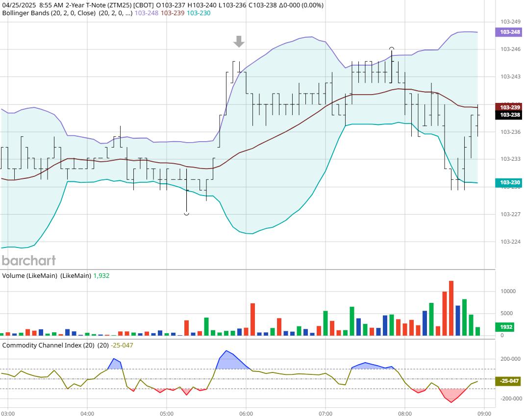
Task: Click the session low arc marker near 103-227
Action: (x=187, y=214)
